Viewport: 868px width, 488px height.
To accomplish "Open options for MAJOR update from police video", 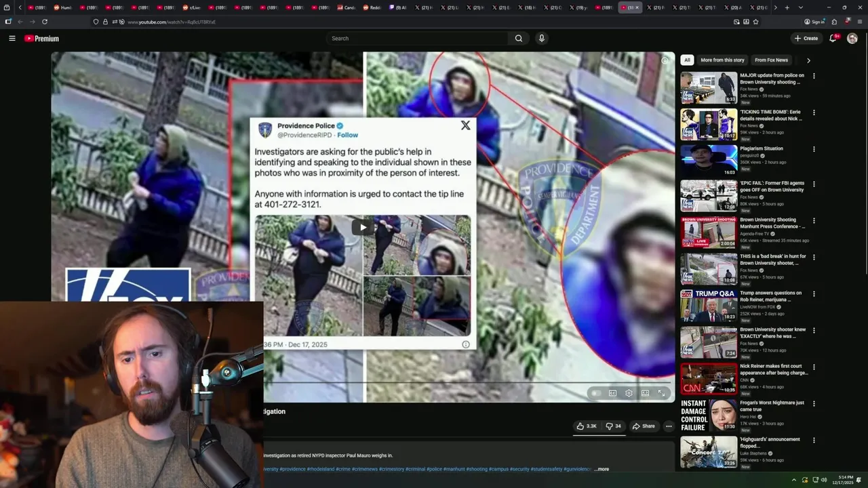I will [x=814, y=76].
